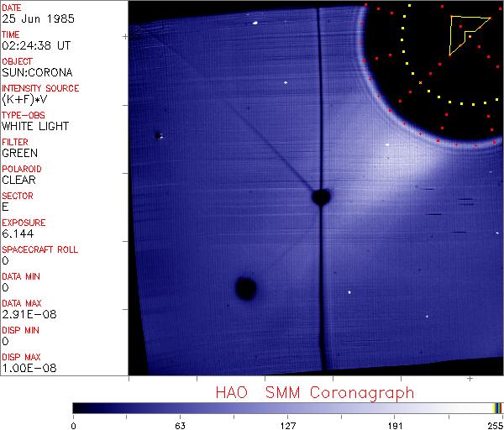Click the exposure value 6.144
Image resolution: width=504 pixels, height=430 pixels.
pos(18,233)
